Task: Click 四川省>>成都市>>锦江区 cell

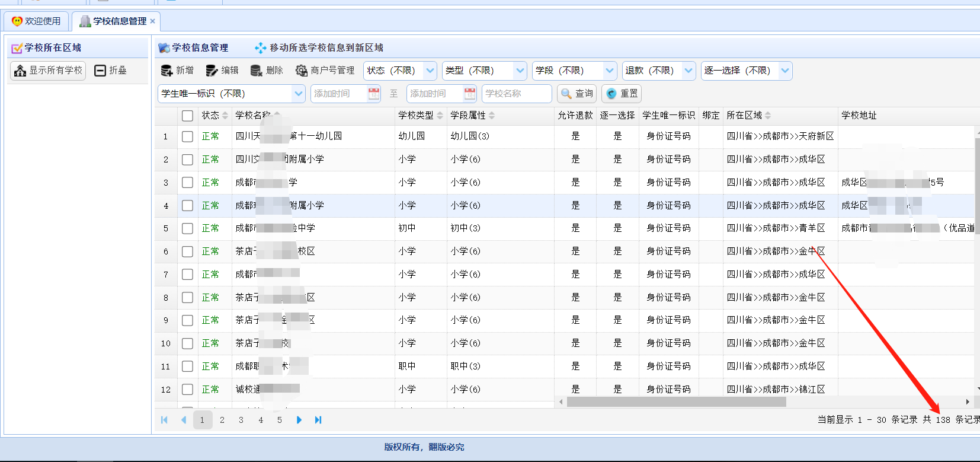Action: click(780, 390)
